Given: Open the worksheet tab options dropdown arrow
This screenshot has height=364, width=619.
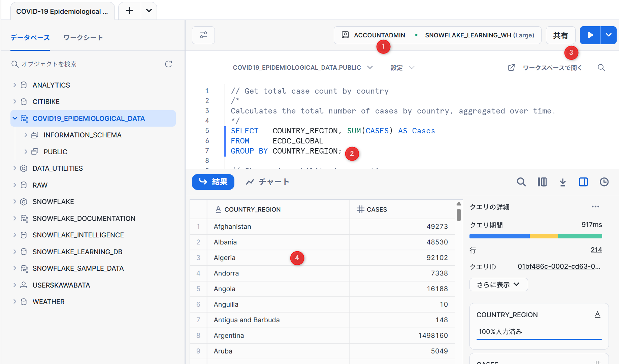Looking at the screenshot, I should point(149,11).
